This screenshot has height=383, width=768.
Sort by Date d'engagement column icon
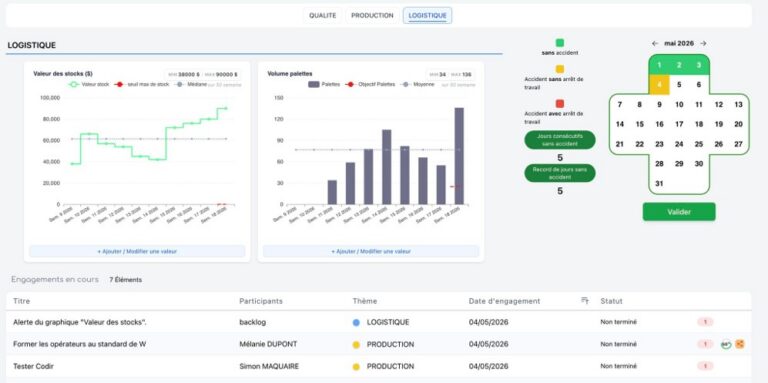pos(584,301)
